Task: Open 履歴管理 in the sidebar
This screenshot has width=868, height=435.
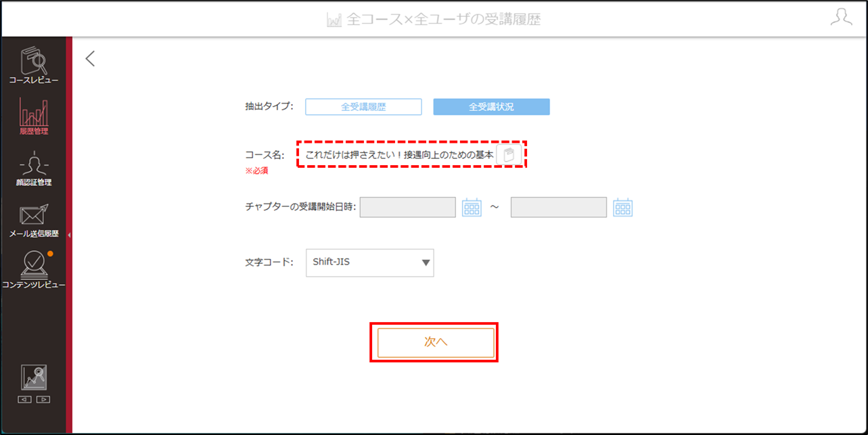Action: [33, 116]
